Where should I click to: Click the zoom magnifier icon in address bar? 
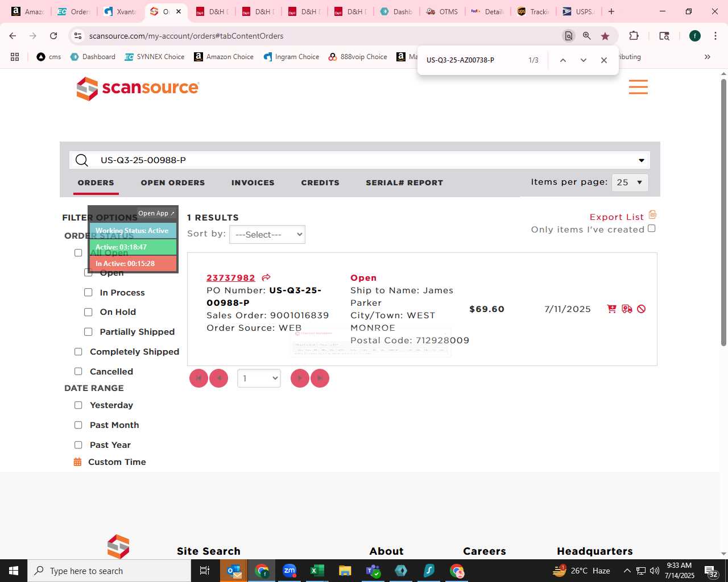(x=587, y=36)
